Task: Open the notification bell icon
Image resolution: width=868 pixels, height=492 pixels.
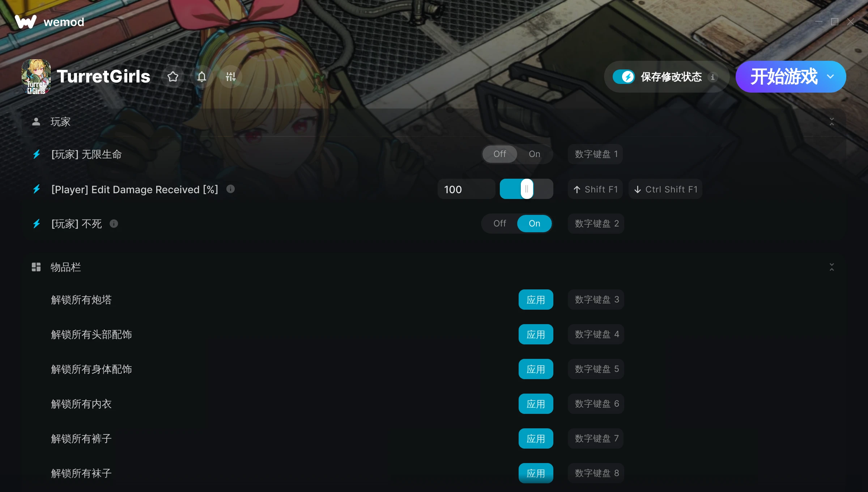Action: point(202,77)
